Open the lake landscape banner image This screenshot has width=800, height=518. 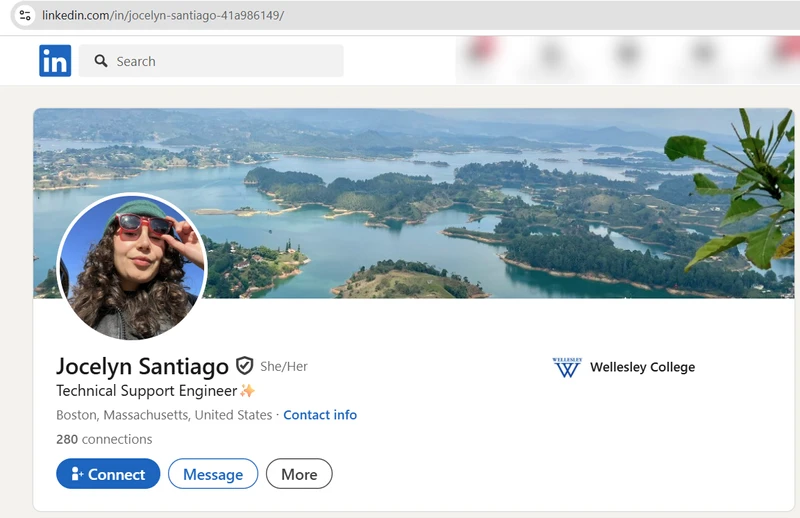[450, 200]
